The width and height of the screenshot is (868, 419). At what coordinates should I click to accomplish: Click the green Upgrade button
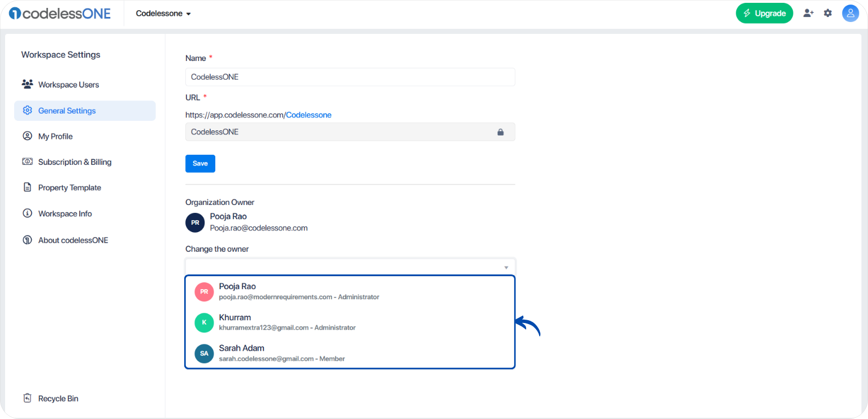[x=764, y=14]
